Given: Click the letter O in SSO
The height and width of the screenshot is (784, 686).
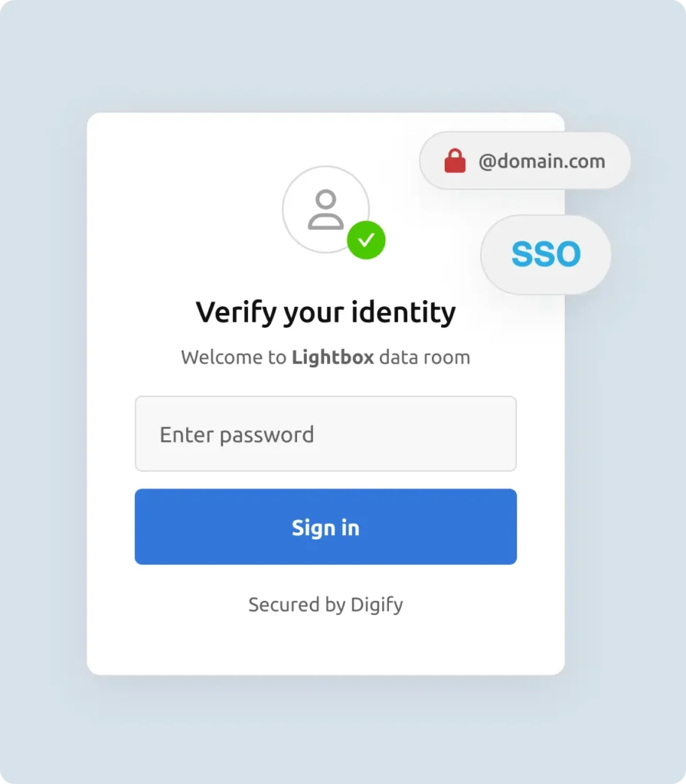Looking at the screenshot, I should pyautogui.click(x=566, y=255).
